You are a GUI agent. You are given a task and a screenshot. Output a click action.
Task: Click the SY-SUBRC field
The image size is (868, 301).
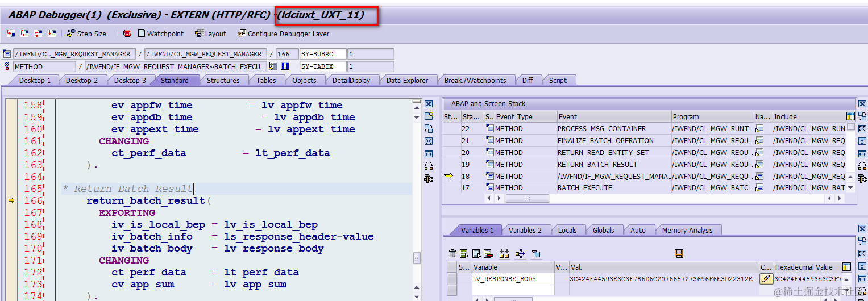click(323, 54)
